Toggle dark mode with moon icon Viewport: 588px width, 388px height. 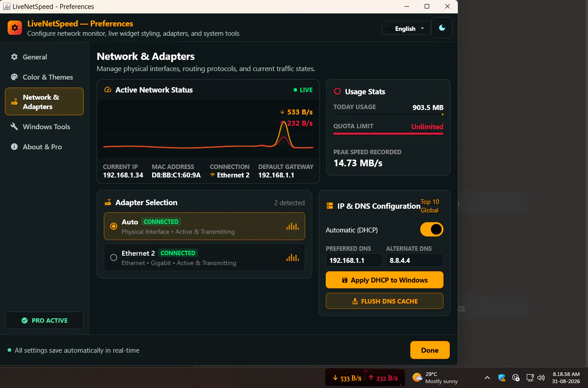(442, 28)
